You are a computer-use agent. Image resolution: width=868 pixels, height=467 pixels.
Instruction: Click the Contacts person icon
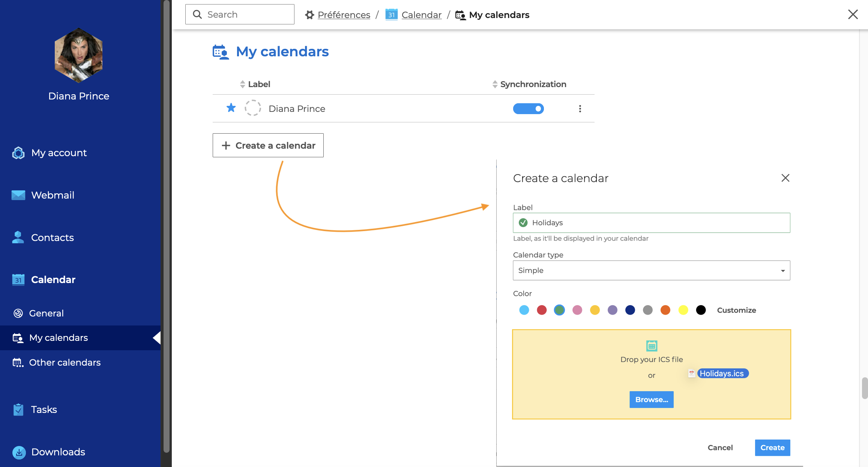(18, 237)
